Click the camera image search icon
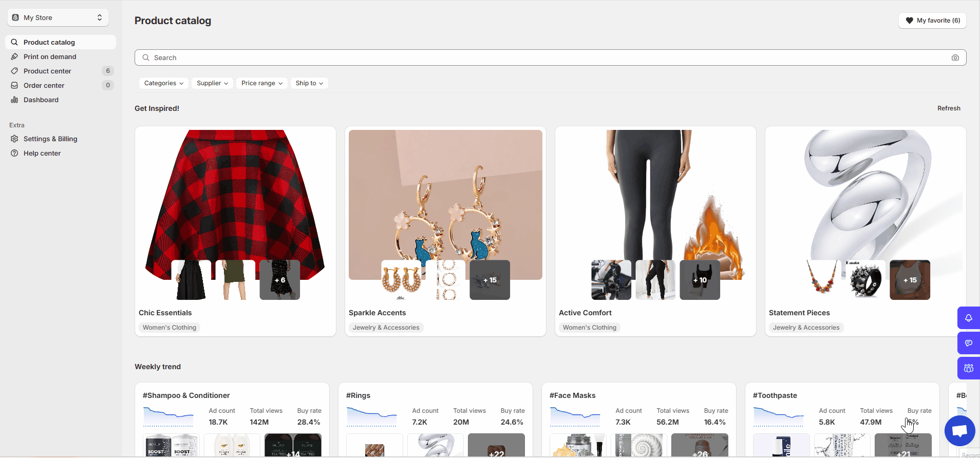The image size is (980, 458). click(x=955, y=58)
